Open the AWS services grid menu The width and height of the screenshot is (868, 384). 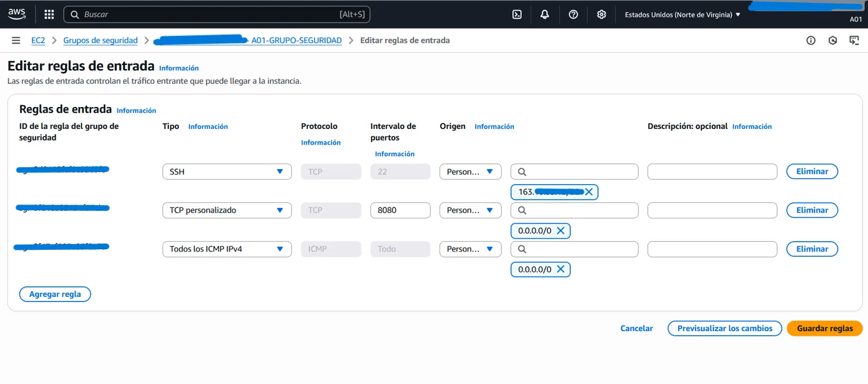click(49, 15)
